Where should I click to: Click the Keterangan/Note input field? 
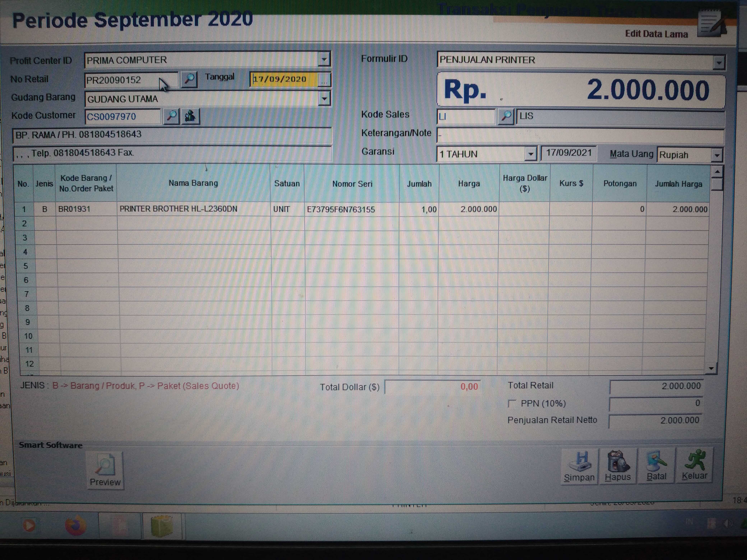[579, 135]
